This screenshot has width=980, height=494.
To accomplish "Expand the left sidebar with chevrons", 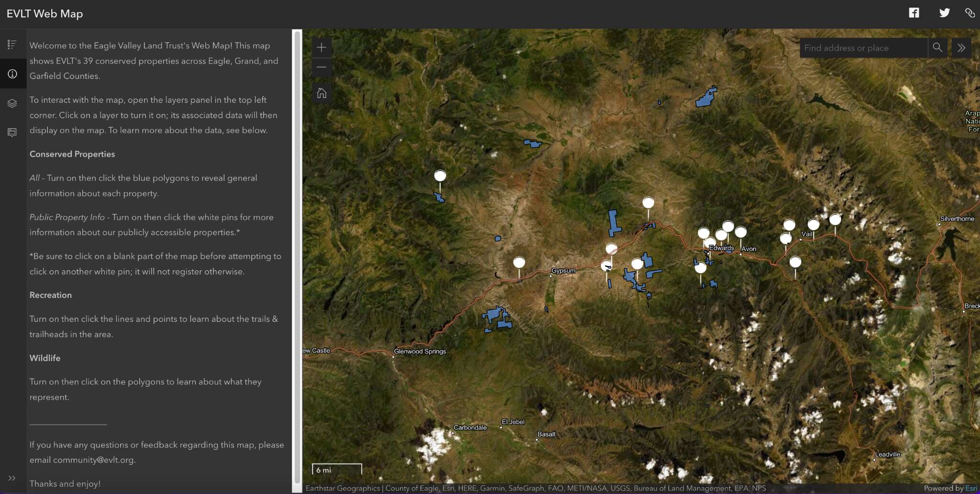I will pos(12,478).
